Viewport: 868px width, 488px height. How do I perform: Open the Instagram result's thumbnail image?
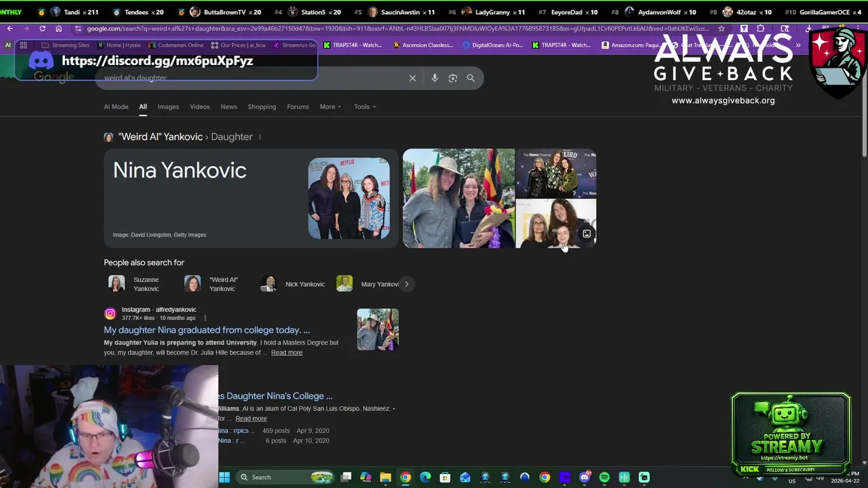(378, 329)
